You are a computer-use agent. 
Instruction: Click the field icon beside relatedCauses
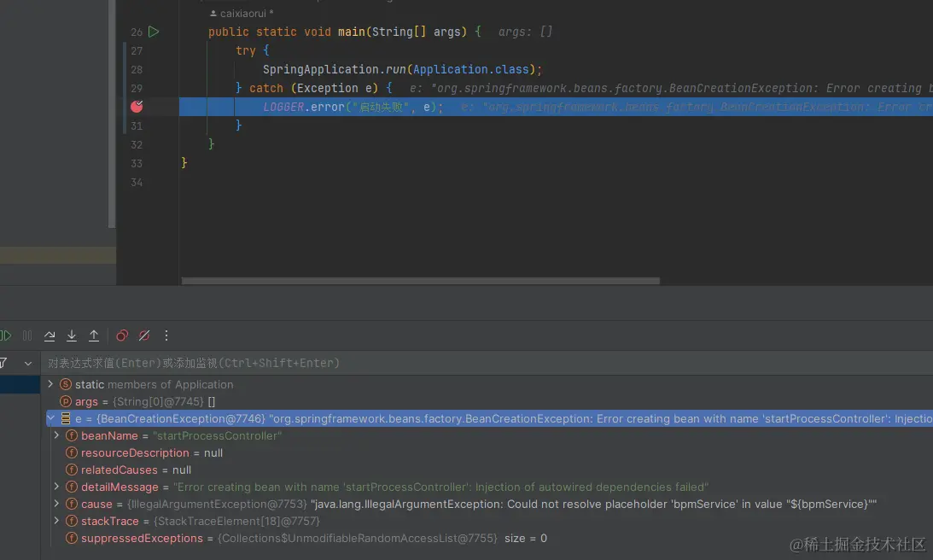point(72,470)
